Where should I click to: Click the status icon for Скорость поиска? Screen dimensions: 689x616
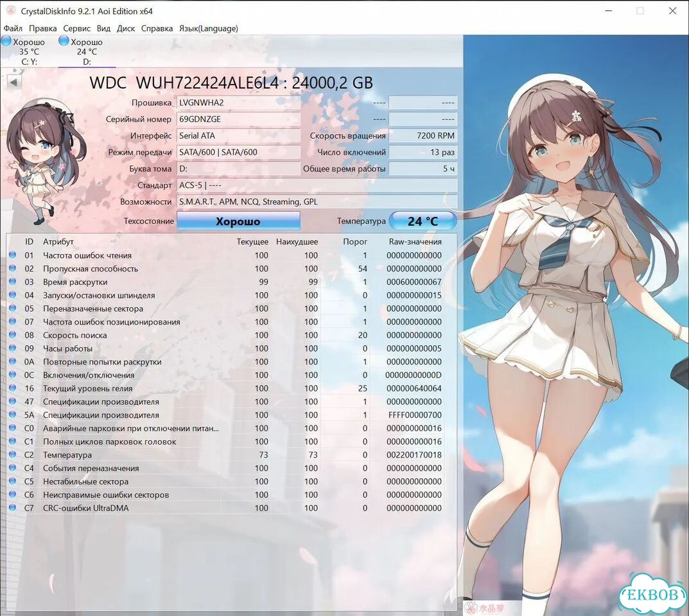point(12,334)
